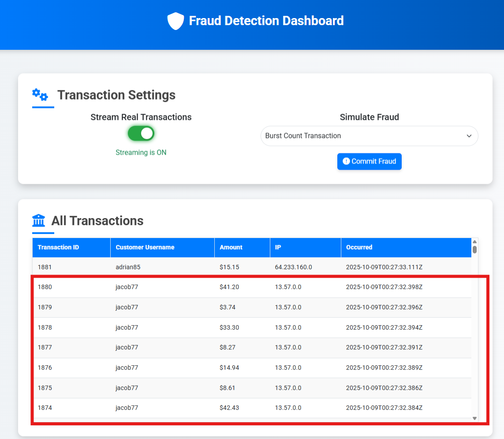Click the exclamation icon in Commit Fraud button
The height and width of the screenshot is (439, 504).
[346, 161]
